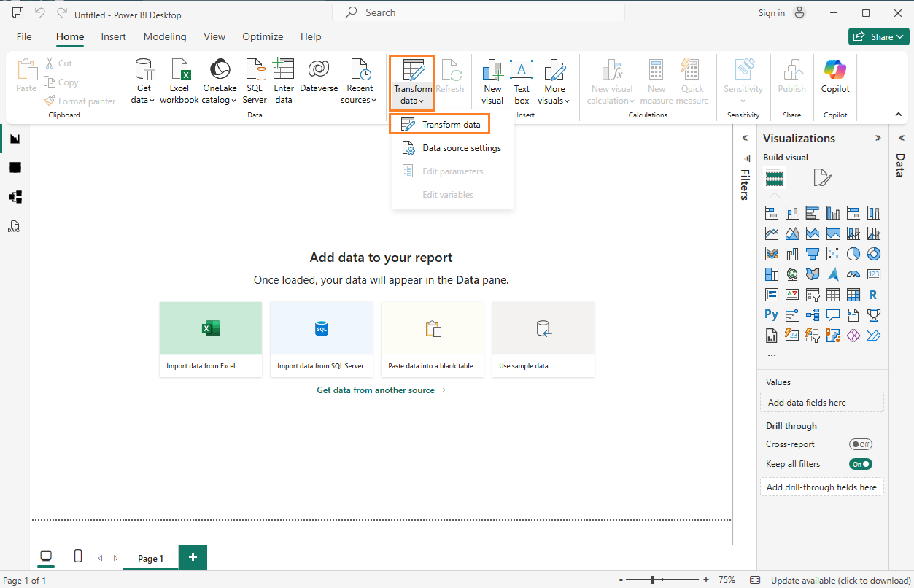
Task: Add a Python visual to the report
Action: pyautogui.click(x=771, y=314)
